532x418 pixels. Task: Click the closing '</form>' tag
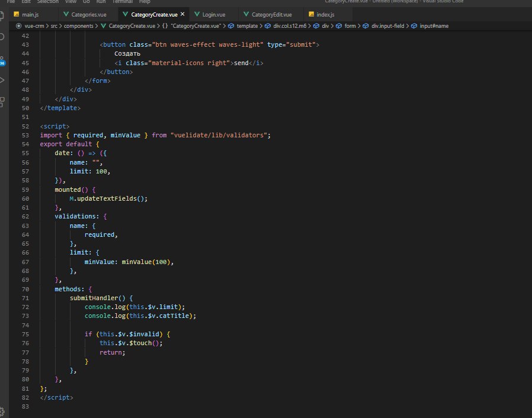coord(98,81)
